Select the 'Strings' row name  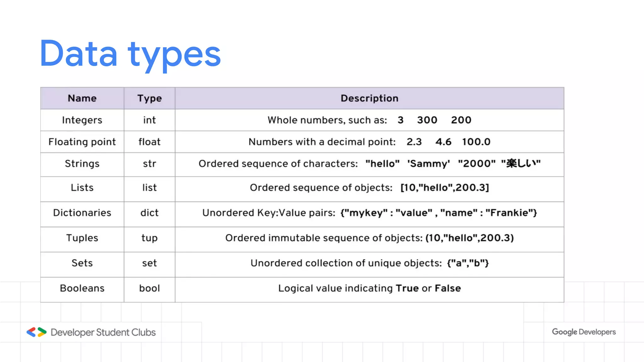point(82,164)
